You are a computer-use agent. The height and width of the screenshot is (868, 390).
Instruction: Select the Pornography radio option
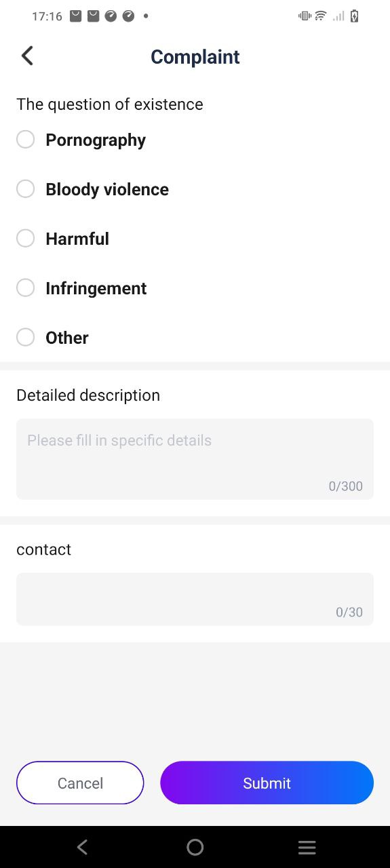click(x=25, y=140)
